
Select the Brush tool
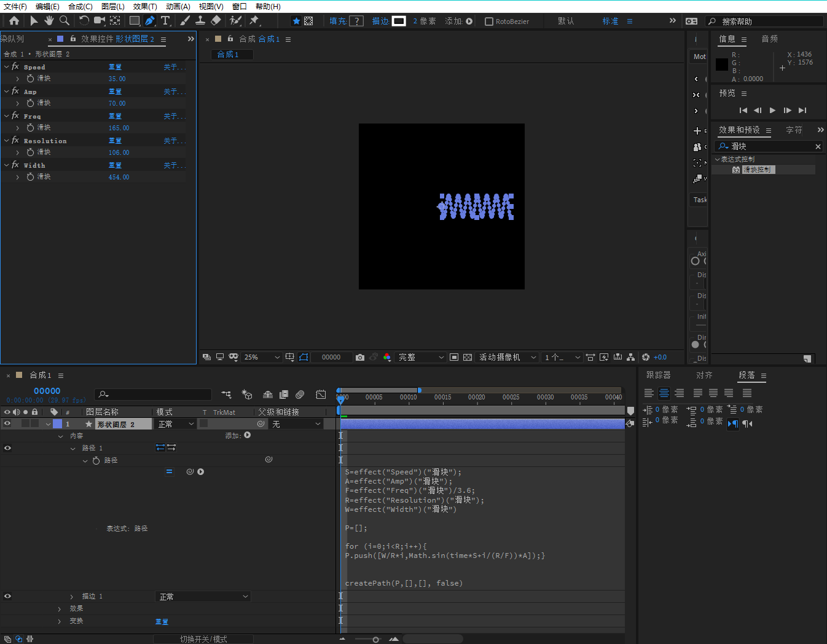[x=185, y=21]
